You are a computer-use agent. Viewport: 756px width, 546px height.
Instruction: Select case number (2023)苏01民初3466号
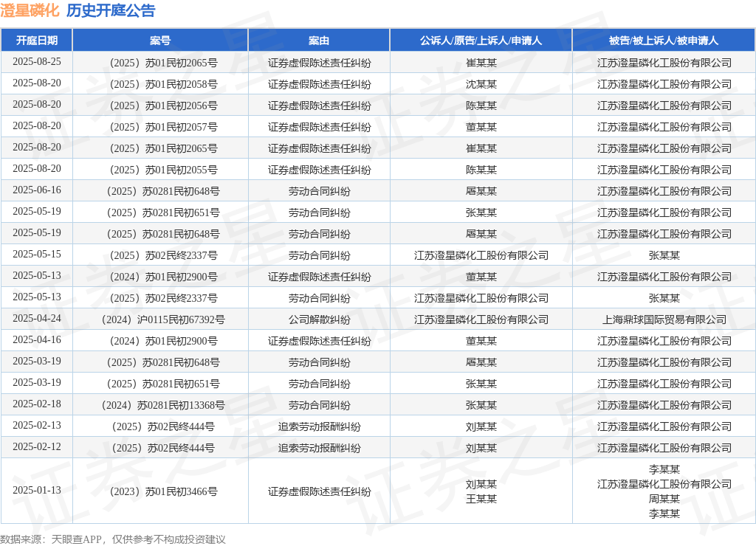point(163,491)
